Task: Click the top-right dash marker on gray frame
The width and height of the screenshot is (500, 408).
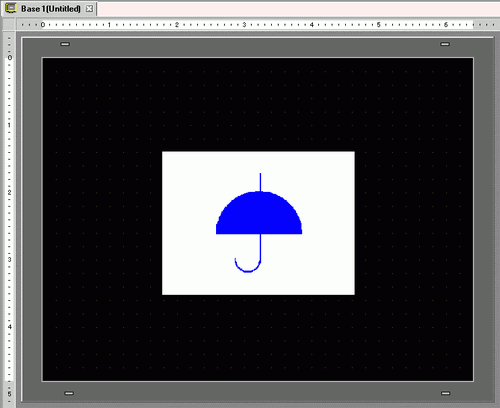Action: tap(445, 44)
